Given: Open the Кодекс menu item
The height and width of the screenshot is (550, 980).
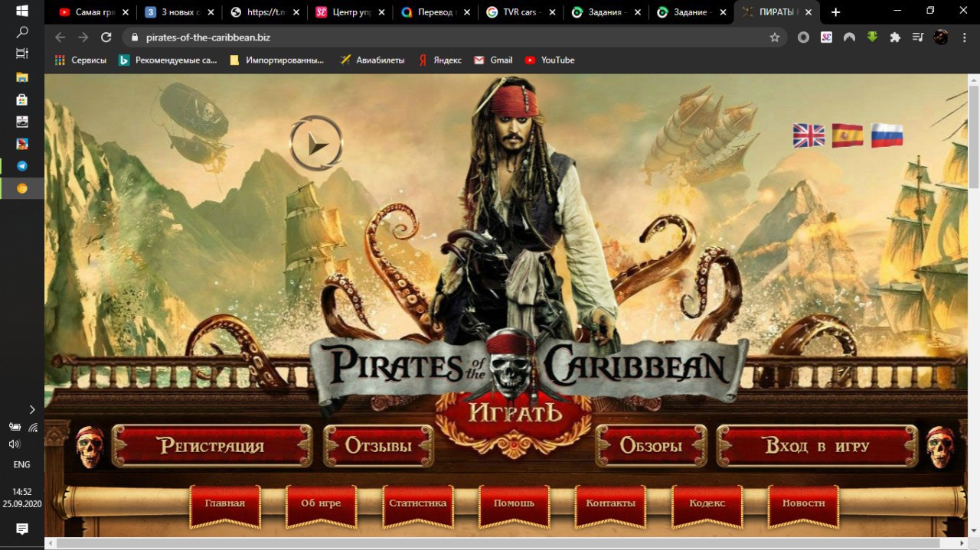Looking at the screenshot, I should (x=707, y=504).
